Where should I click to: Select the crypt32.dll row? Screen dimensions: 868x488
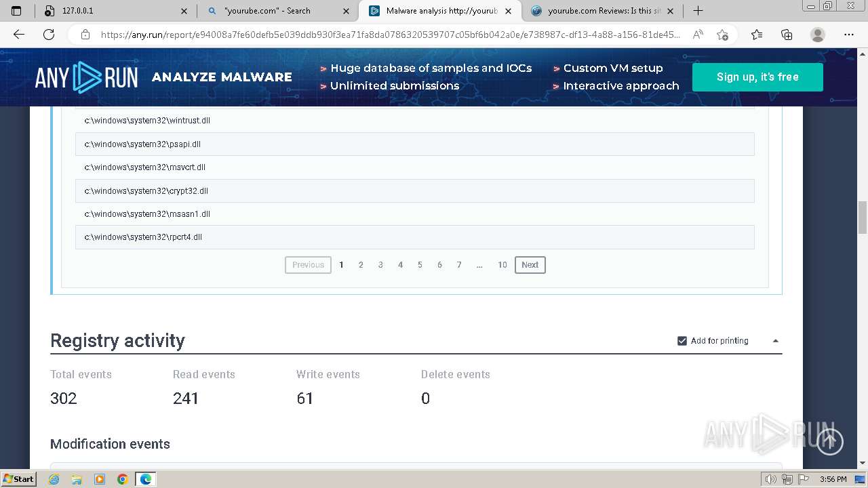414,190
